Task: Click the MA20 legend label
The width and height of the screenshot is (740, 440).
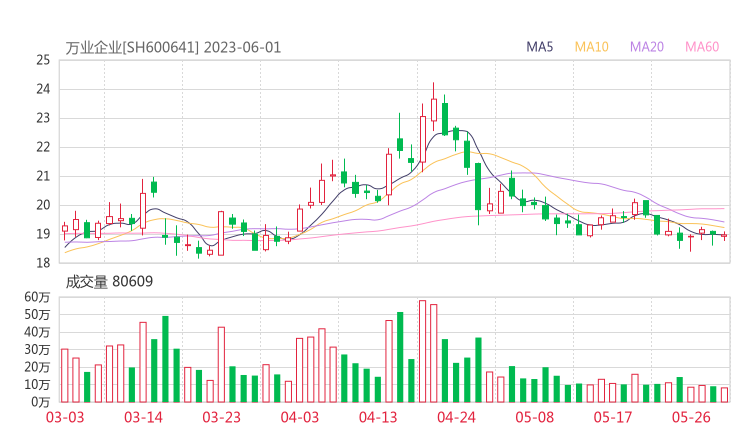Action: 647,47
